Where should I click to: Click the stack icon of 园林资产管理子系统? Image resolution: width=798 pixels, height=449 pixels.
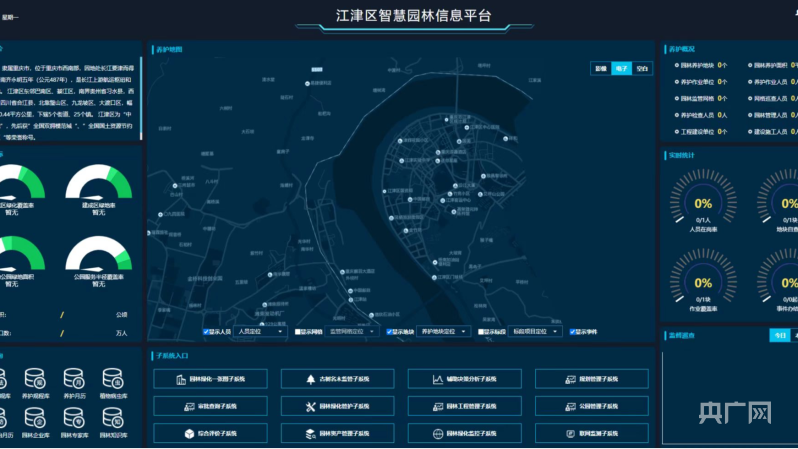(x=310, y=434)
